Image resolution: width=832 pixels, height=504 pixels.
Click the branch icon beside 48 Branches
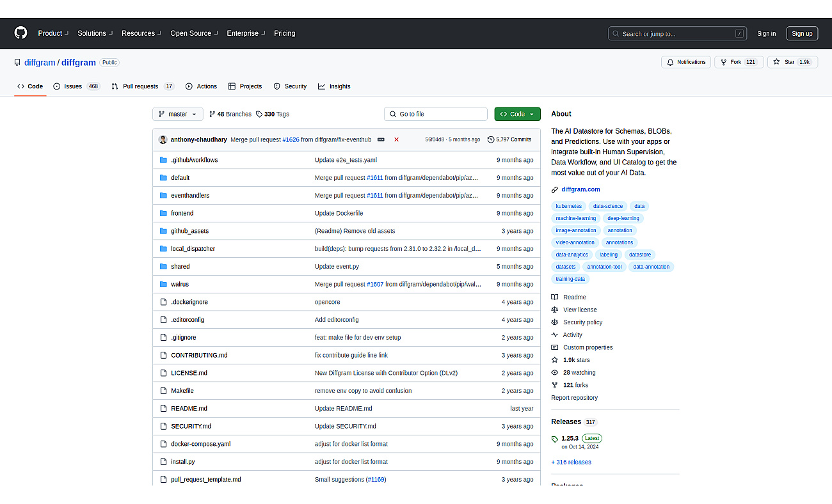pos(212,114)
